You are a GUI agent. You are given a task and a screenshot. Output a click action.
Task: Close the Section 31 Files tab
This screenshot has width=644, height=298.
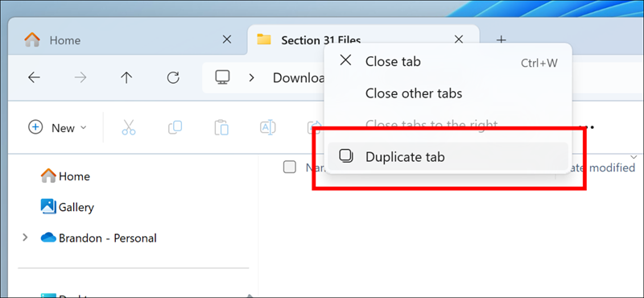[459, 39]
